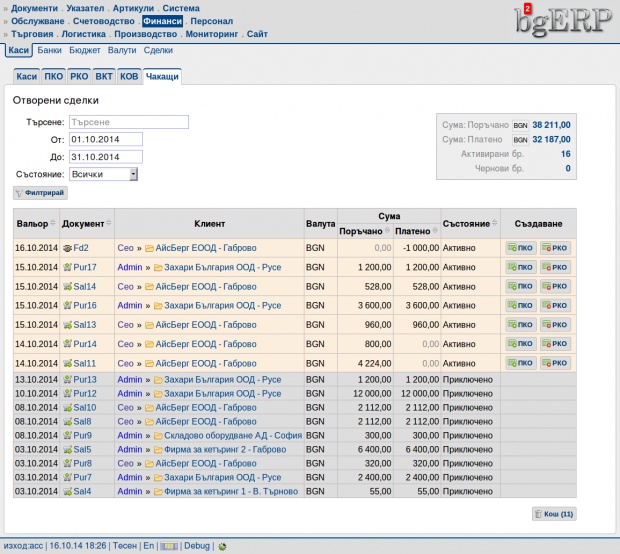Open the Документи menu
The height and width of the screenshot is (554, 620).
[34, 8]
